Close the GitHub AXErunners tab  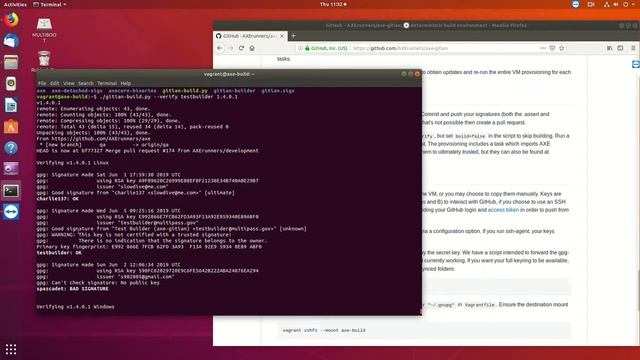pyautogui.click(x=282, y=36)
